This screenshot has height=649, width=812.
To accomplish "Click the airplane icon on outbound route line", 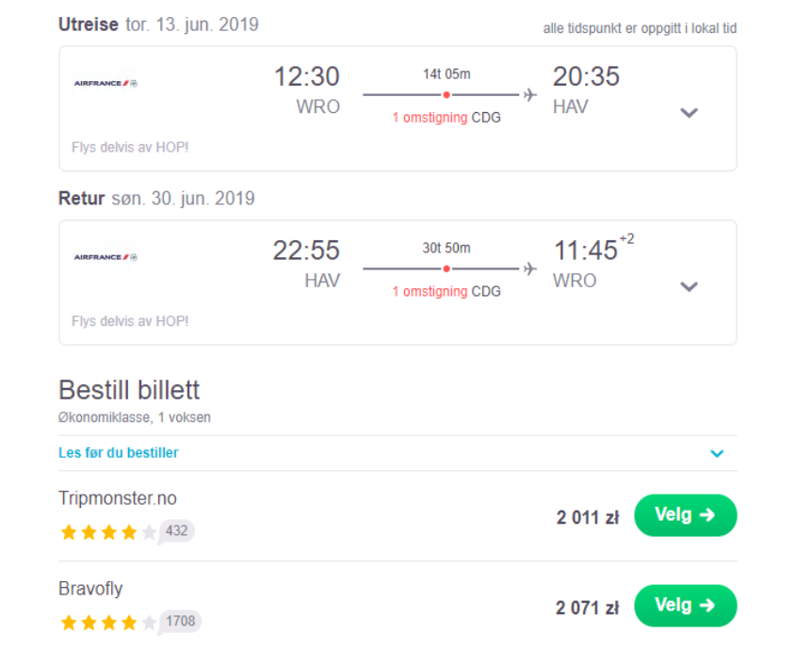I will (529, 95).
